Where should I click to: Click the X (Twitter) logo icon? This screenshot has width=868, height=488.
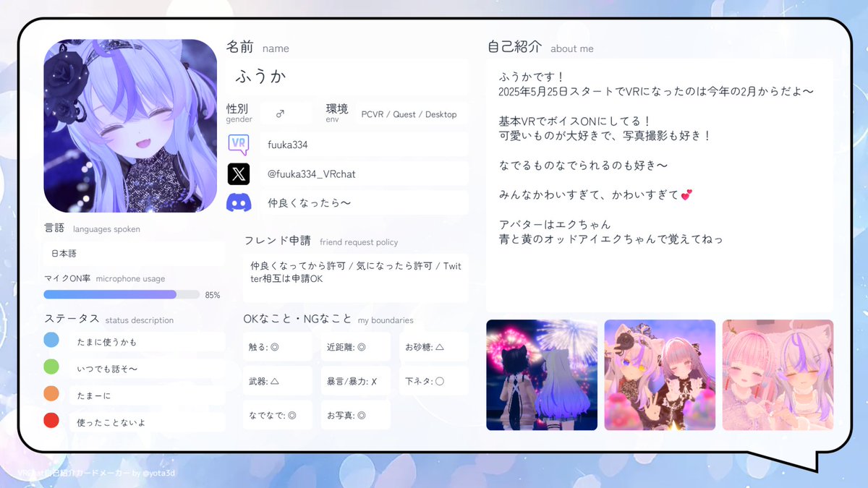pyautogui.click(x=239, y=174)
